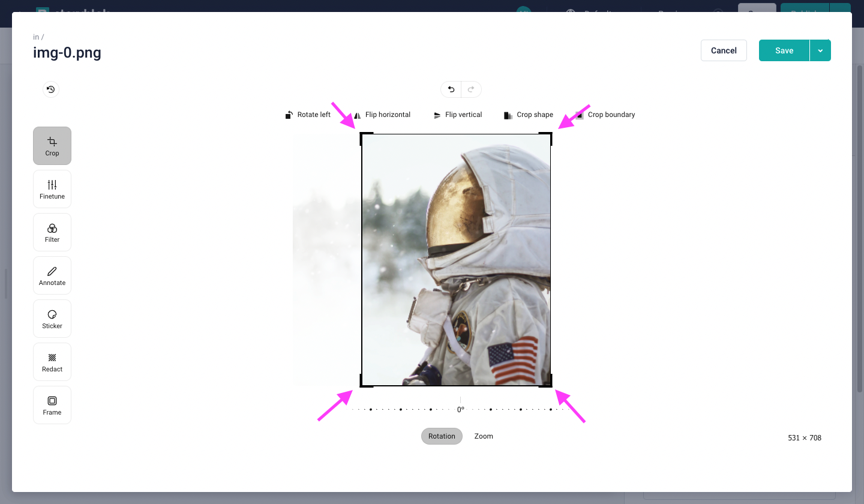Click the bottom-right crop corner handle
This screenshot has height=504, width=864.
(550, 385)
